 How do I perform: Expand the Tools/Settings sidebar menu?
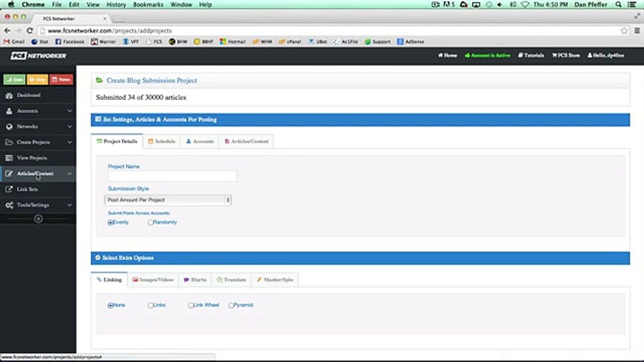pyautogui.click(x=38, y=205)
